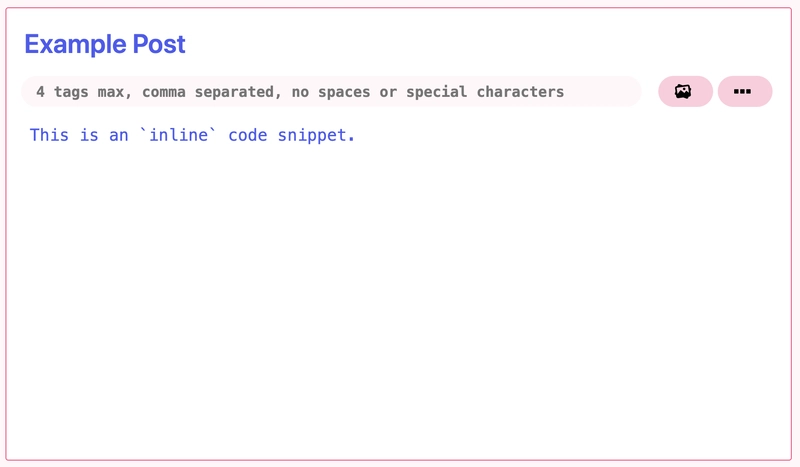Click the word 'snippet.' in the body

coord(316,136)
